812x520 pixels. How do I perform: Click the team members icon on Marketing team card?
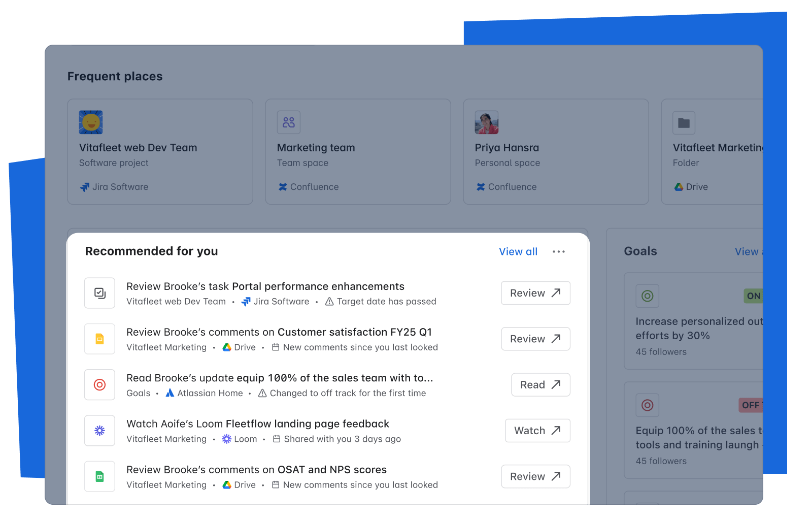point(288,122)
